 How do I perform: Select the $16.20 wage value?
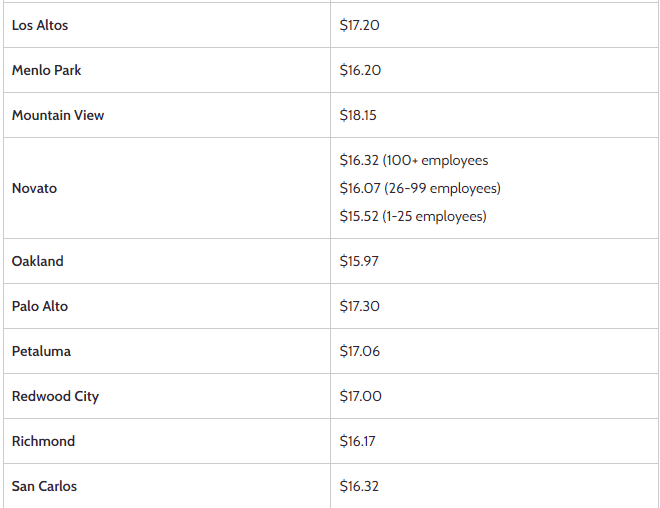coord(360,70)
